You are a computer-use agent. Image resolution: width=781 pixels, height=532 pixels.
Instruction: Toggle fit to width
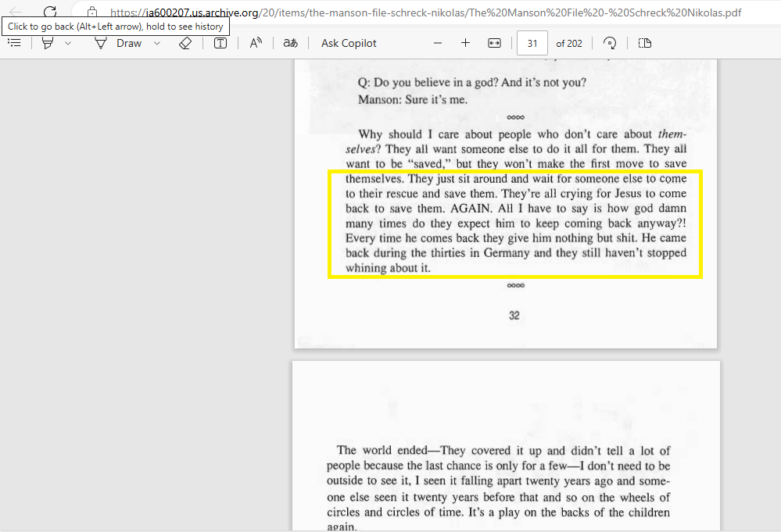click(x=494, y=43)
